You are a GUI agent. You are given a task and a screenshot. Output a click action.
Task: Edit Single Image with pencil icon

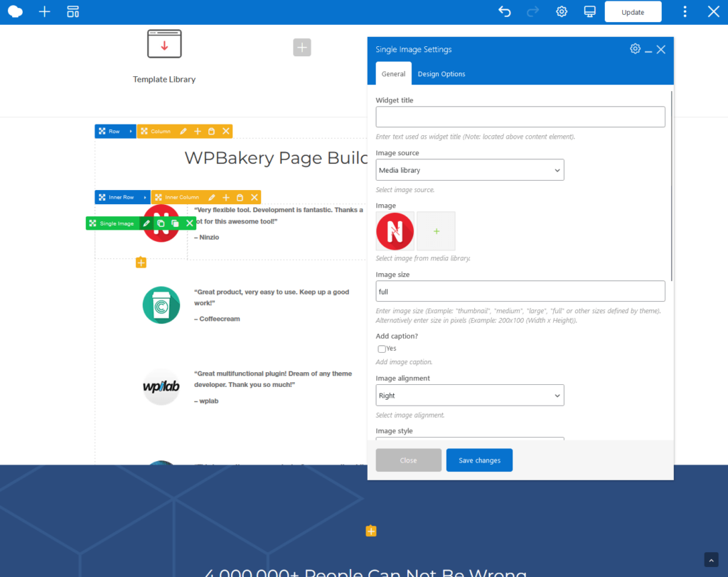[x=146, y=223]
